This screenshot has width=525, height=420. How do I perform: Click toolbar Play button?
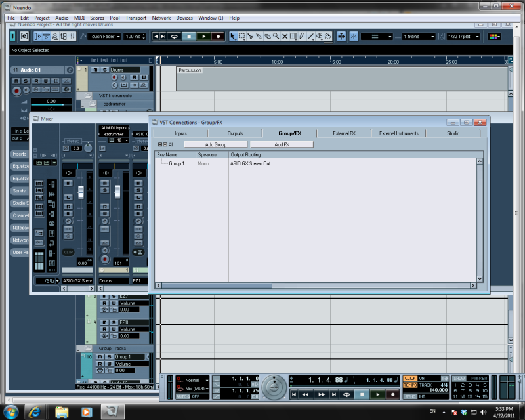tap(203, 36)
